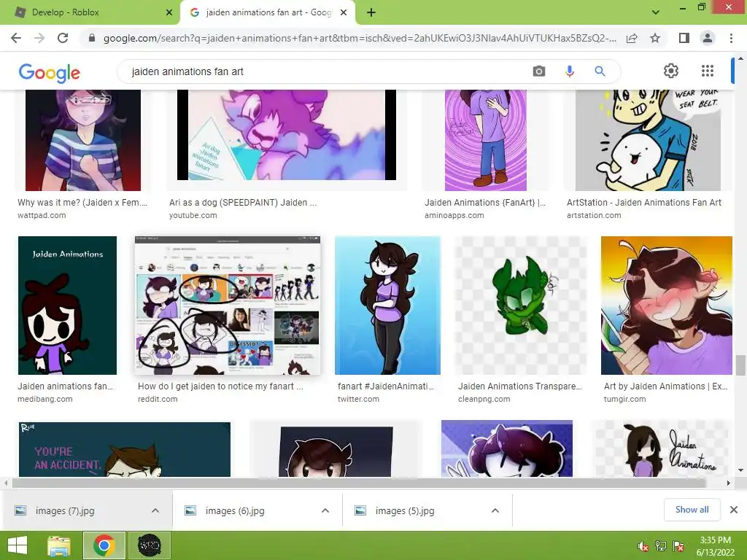
Task: Open the clock showing 3:35 PM
Action: click(715, 546)
